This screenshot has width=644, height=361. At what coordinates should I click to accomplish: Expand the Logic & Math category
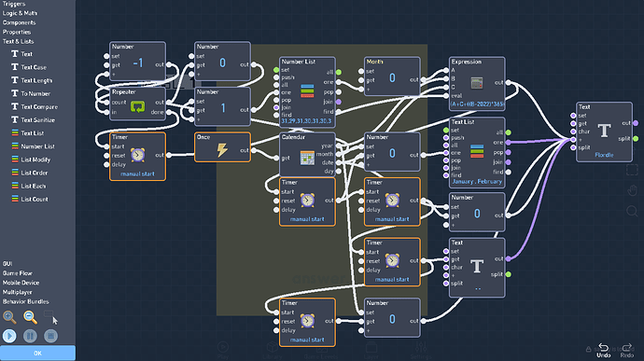20,13
